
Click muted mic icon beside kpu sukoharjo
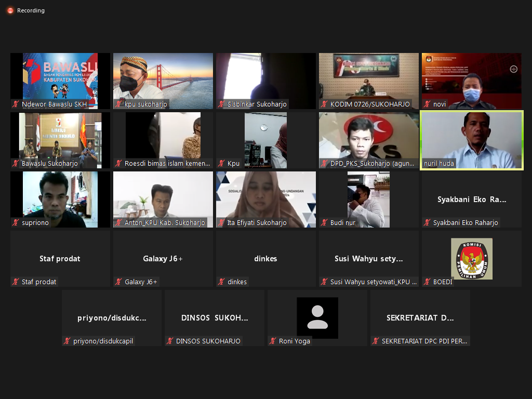click(x=119, y=104)
